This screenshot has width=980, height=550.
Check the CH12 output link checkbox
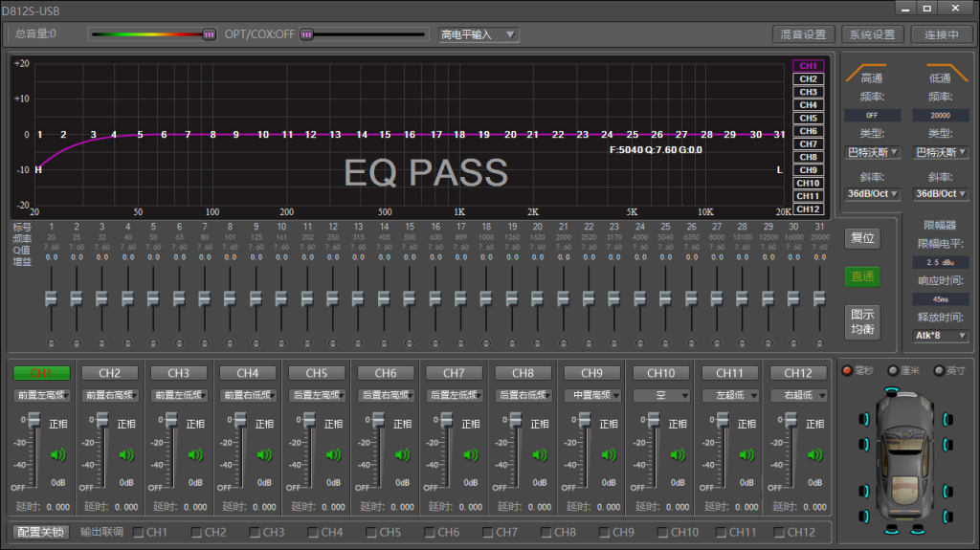pyautogui.click(x=779, y=533)
